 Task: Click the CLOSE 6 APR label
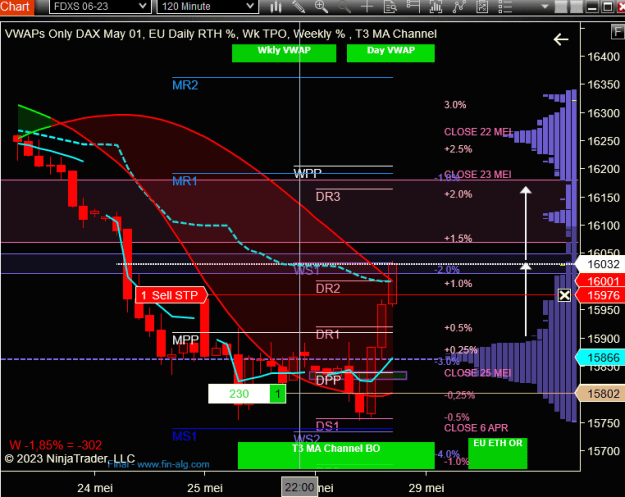476,428
